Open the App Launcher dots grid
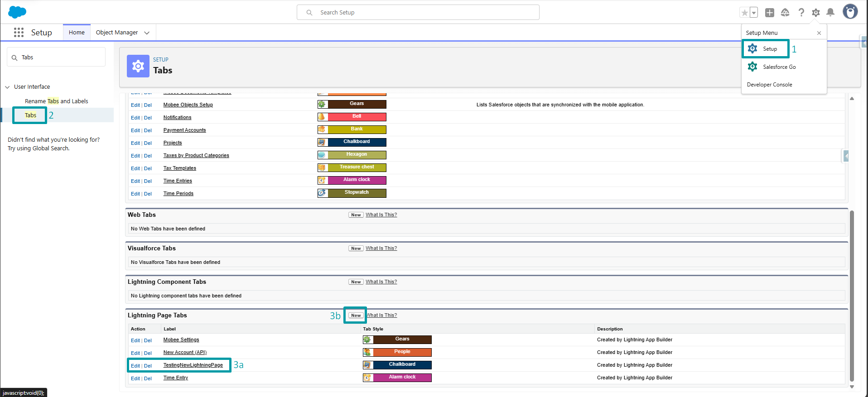The height and width of the screenshot is (397, 868). pyautogui.click(x=19, y=33)
